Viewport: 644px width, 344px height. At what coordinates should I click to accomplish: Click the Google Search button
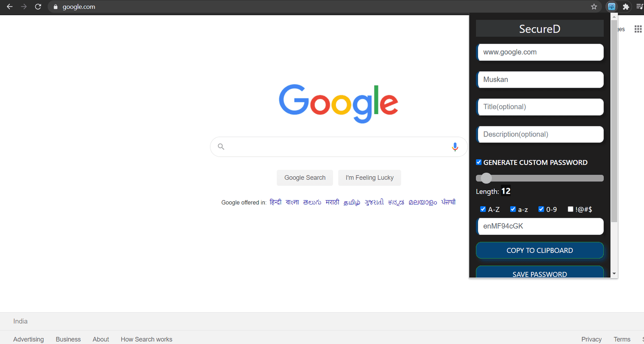305,178
